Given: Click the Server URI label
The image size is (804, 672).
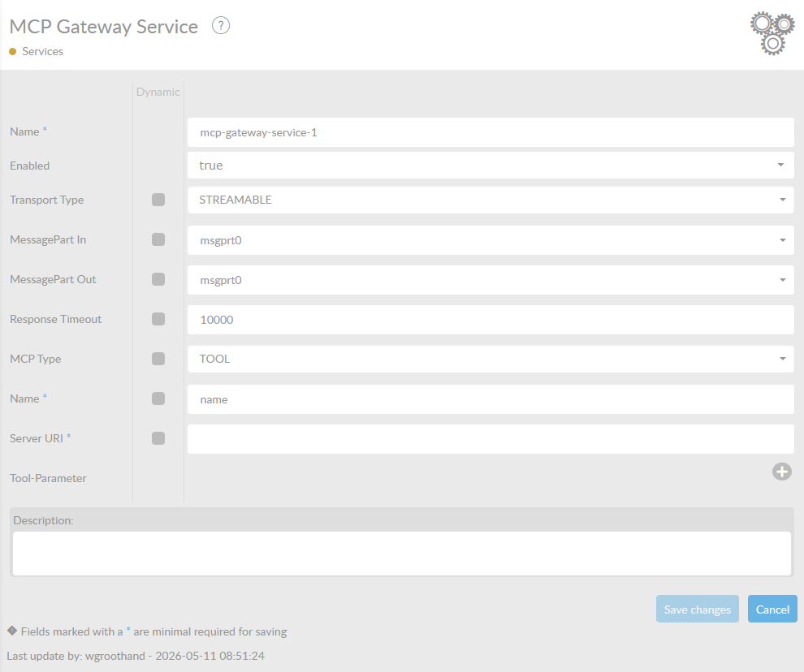Looking at the screenshot, I should point(37,438).
